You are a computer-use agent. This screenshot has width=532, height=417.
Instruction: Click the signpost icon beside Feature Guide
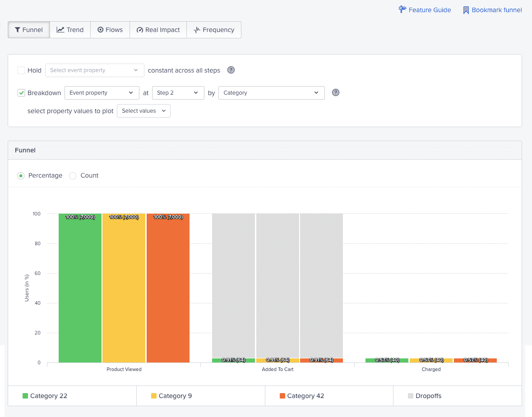pyautogui.click(x=402, y=9)
